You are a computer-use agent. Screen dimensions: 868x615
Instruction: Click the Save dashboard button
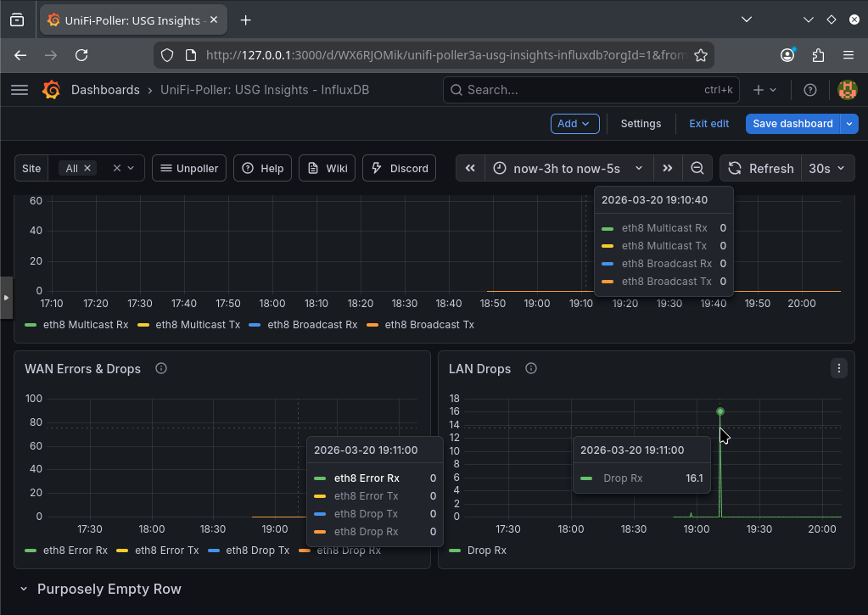tap(793, 122)
